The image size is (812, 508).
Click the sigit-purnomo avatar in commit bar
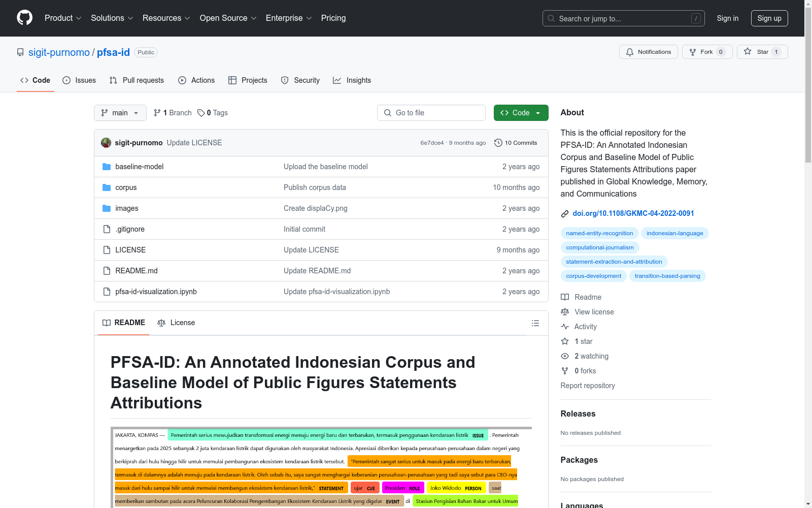click(x=106, y=143)
